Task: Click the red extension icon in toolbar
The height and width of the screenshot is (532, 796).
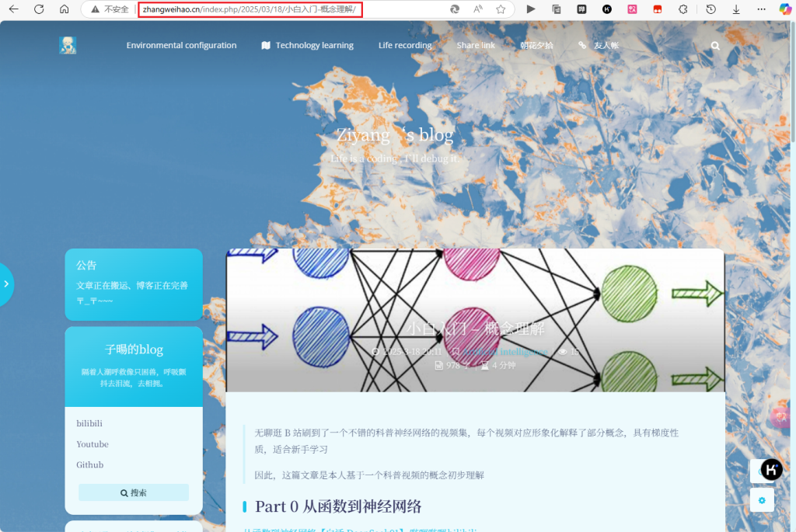Action: click(658, 9)
